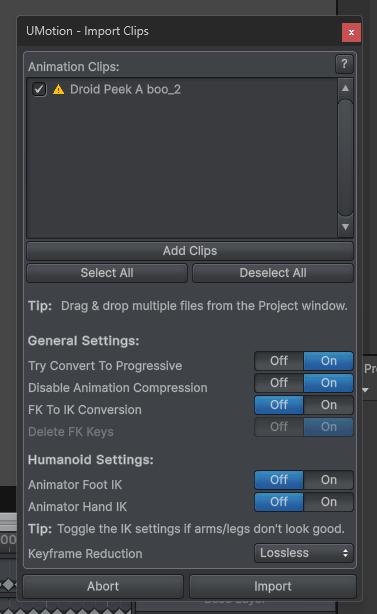Click the small dropdown arrow right of dialog
This screenshot has height=614, width=377.
click(366, 390)
